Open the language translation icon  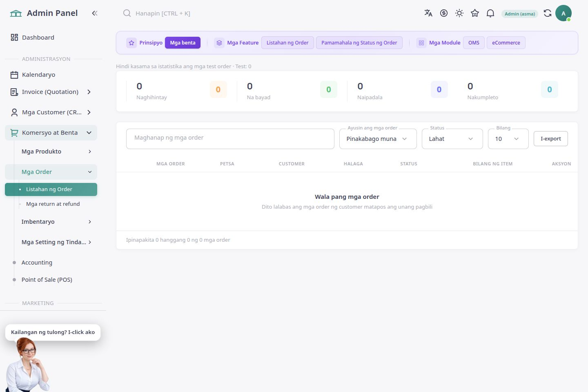point(428,13)
